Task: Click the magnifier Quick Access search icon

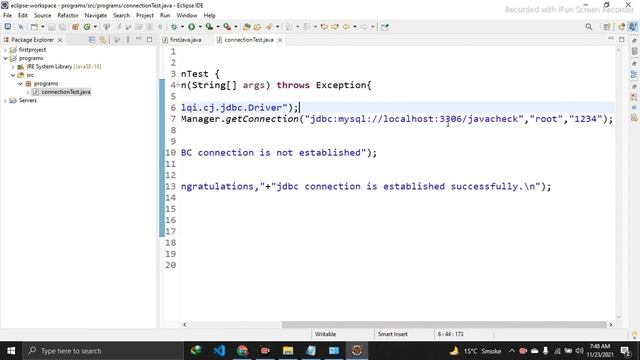Action: 589,27
